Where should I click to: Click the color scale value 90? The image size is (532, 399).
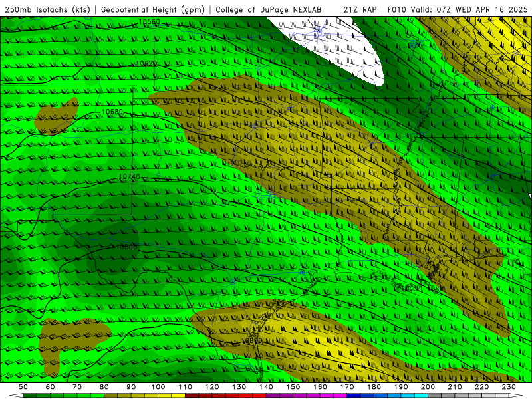tap(131, 387)
